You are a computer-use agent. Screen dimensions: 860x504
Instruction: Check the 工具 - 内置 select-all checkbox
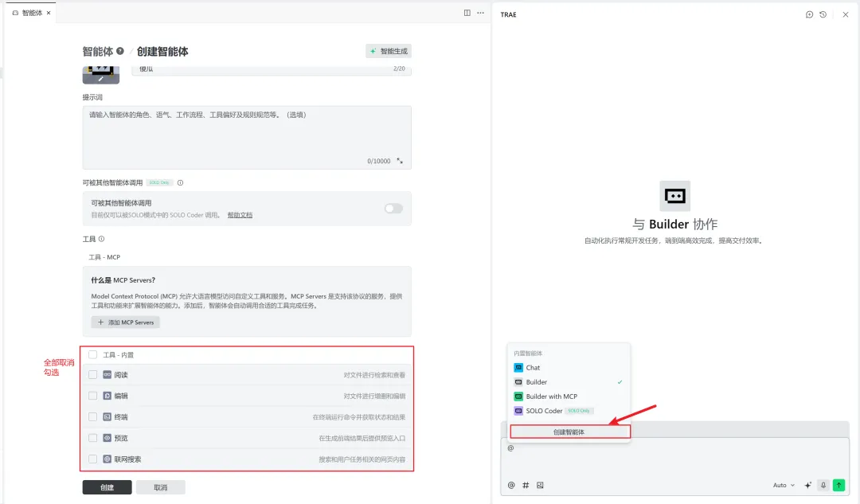[92, 355]
